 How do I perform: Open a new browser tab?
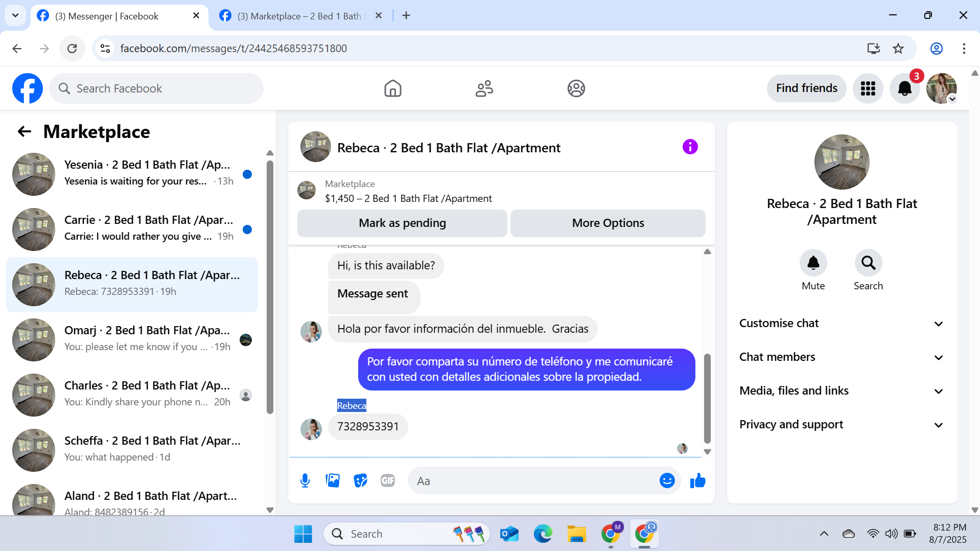[406, 15]
